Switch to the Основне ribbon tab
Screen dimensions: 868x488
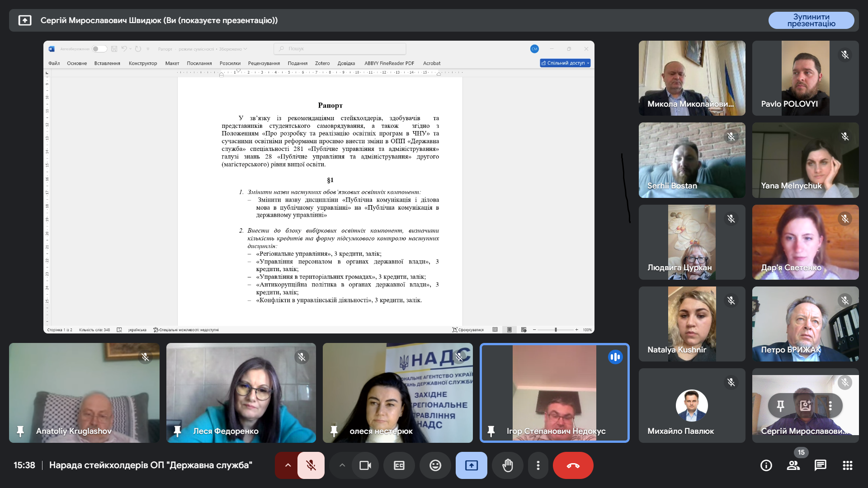coord(77,63)
